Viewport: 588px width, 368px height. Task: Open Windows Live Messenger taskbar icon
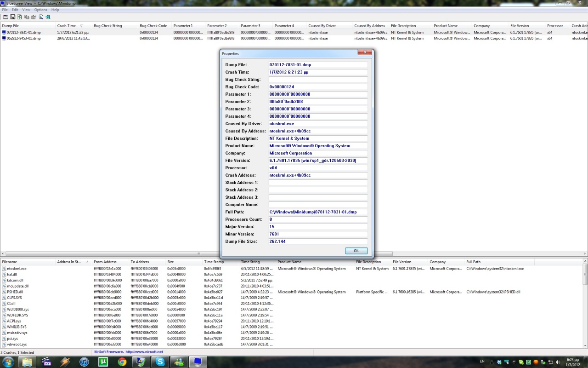(179, 362)
